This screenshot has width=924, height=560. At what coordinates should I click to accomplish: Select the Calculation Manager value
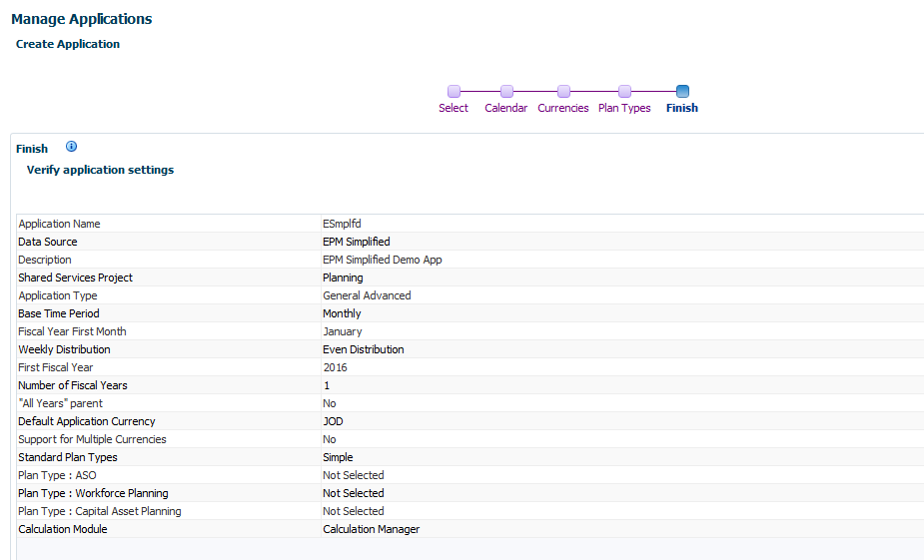pyautogui.click(x=372, y=529)
